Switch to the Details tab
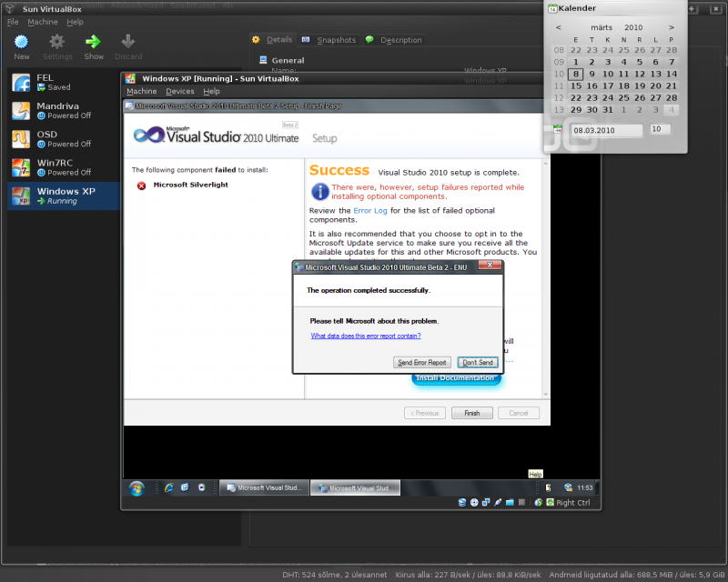Screen dimensions: 728x582 272,40
